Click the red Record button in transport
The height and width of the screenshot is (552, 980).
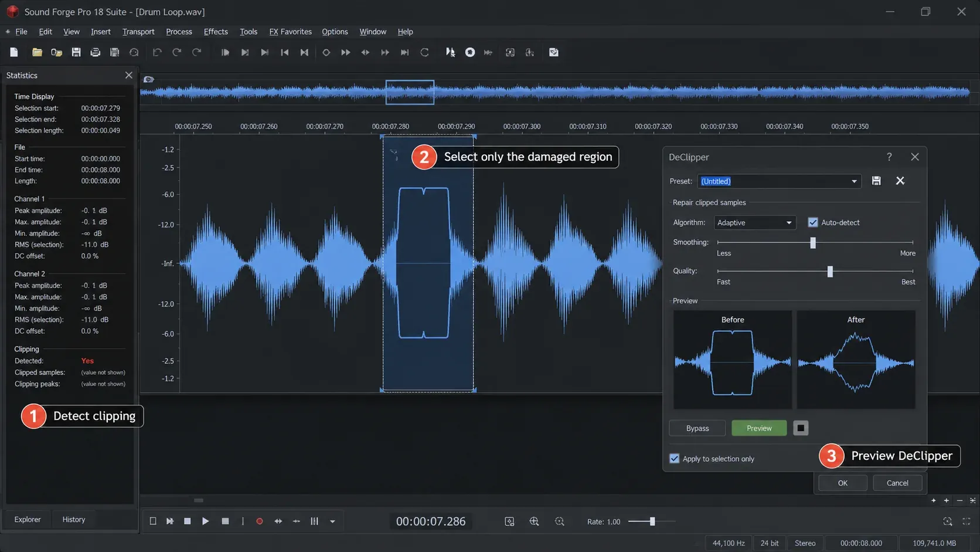point(260,521)
